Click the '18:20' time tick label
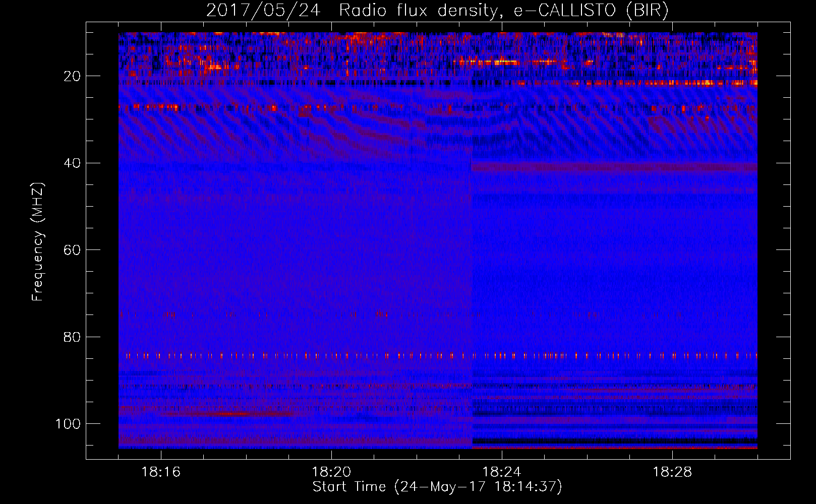Viewport: 816px width, 504px height. click(x=331, y=472)
